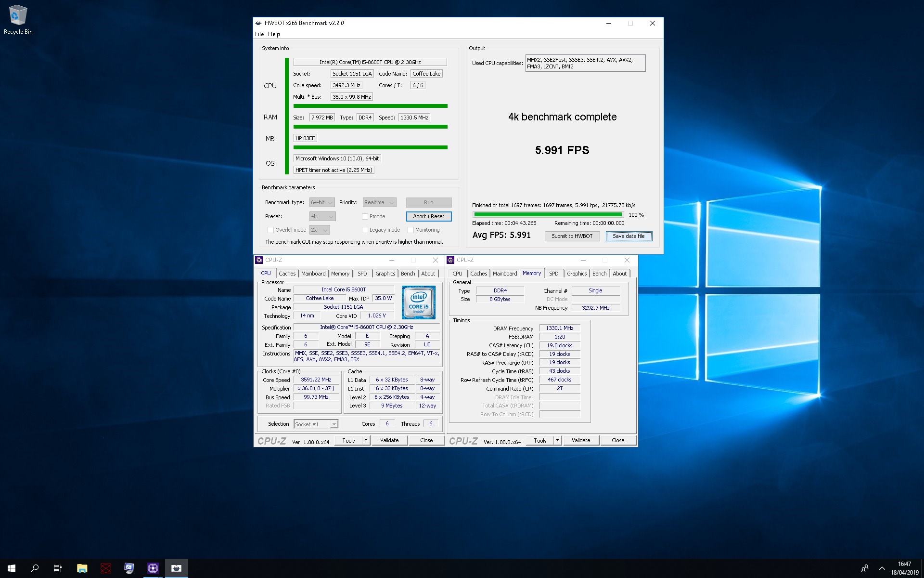The height and width of the screenshot is (578, 924).
Task: Switch to CPU tab in right CPU-Z
Action: 457,274
